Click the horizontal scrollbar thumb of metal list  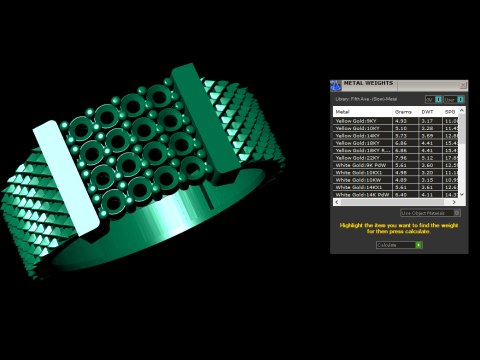pyautogui.click(x=392, y=202)
